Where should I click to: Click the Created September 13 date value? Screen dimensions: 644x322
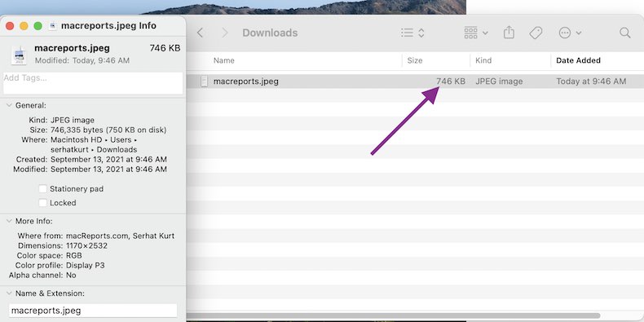[108, 159]
